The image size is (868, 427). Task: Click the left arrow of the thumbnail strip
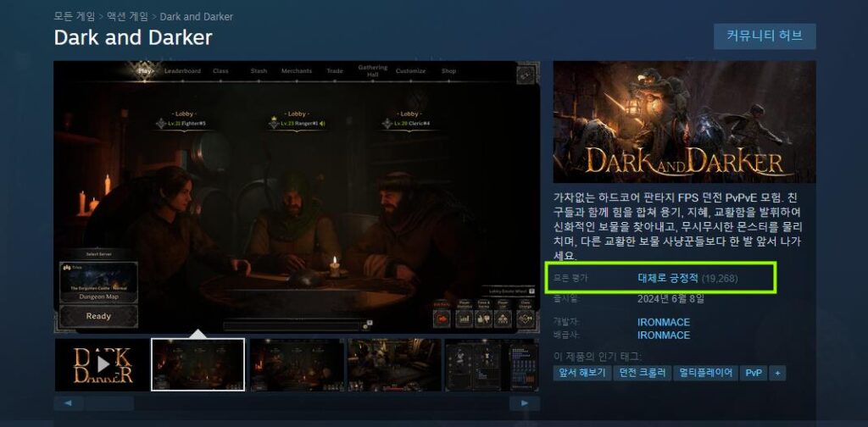coord(68,403)
